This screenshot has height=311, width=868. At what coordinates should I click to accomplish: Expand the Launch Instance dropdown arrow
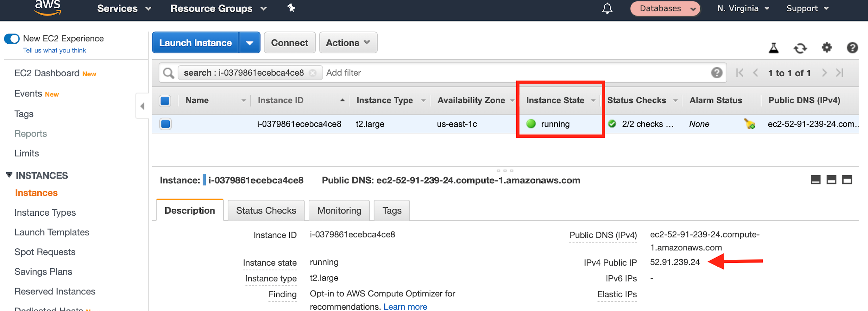tap(250, 42)
